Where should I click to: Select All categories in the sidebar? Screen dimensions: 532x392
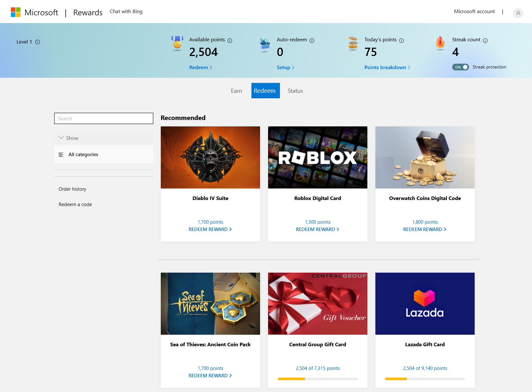click(x=104, y=155)
